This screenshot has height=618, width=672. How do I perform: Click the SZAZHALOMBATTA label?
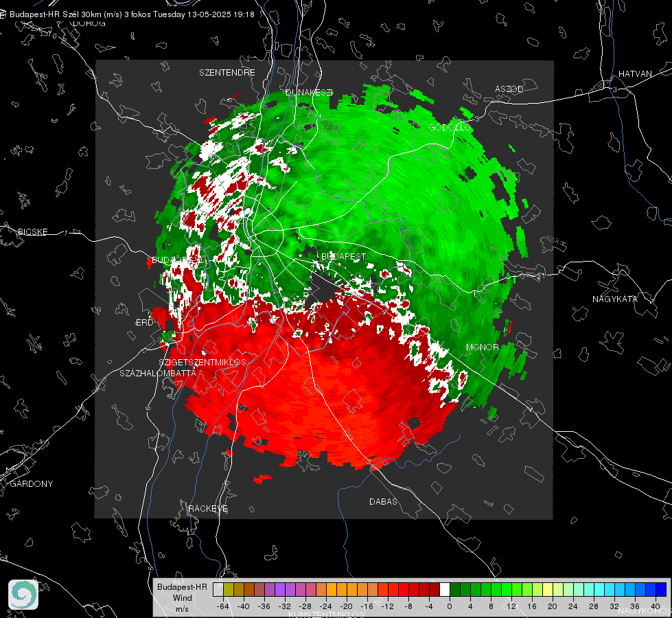(x=158, y=373)
